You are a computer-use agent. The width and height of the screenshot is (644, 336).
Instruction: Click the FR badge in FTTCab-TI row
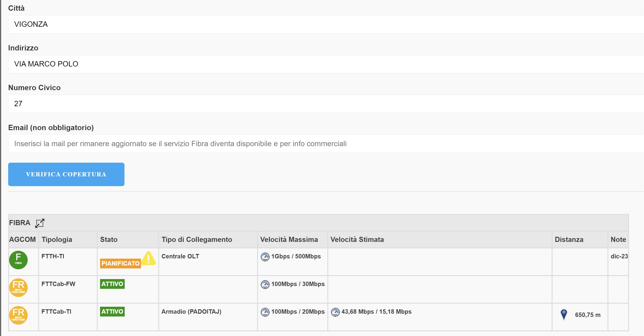pyautogui.click(x=18, y=315)
